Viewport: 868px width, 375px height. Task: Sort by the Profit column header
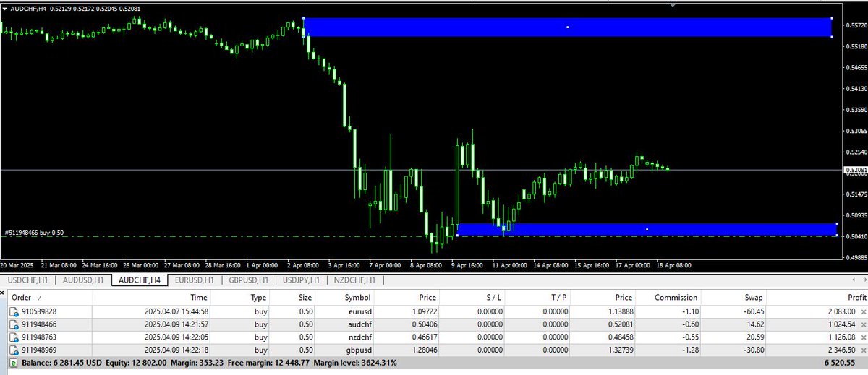[x=817, y=297]
